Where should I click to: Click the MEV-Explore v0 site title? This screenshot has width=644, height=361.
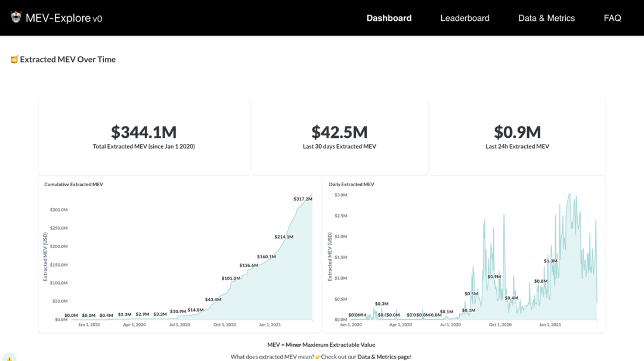pos(64,18)
